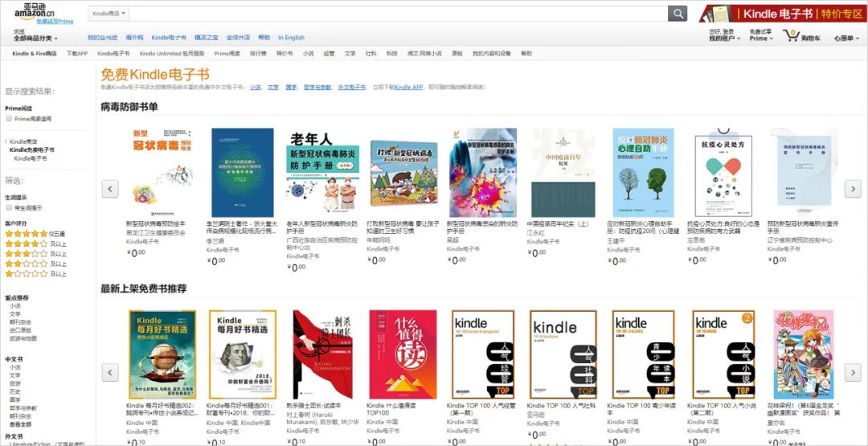Click the magnifier search button
868x446 pixels.
click(x=677, y=14)
